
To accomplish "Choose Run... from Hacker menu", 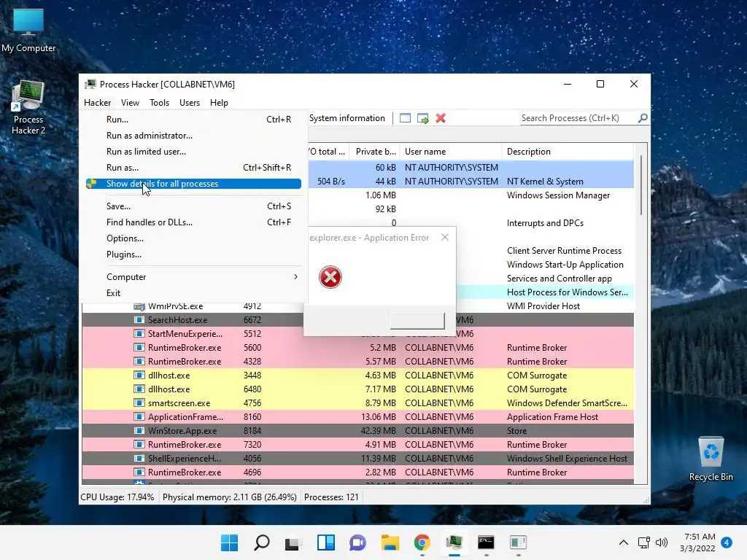I will (x=193, y=120).
